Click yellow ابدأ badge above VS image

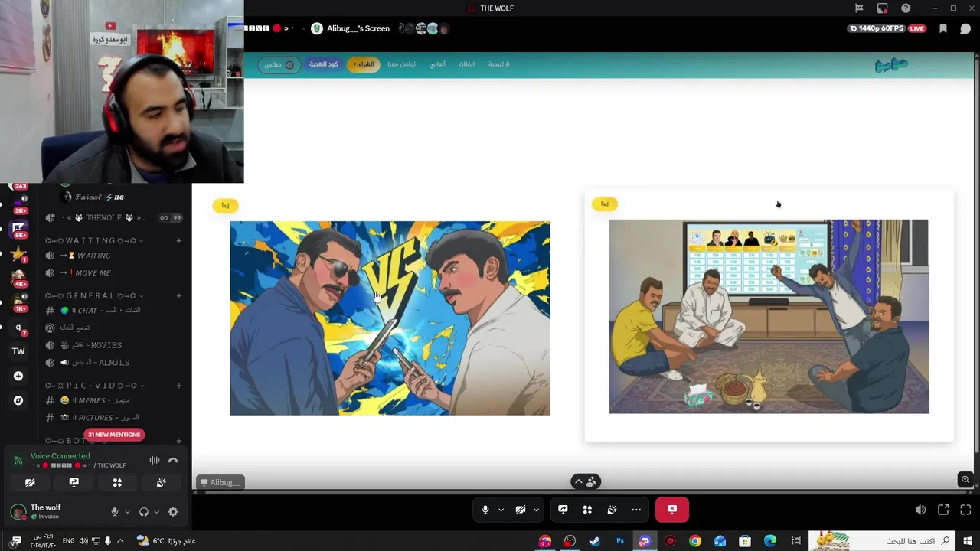point(225,205)
